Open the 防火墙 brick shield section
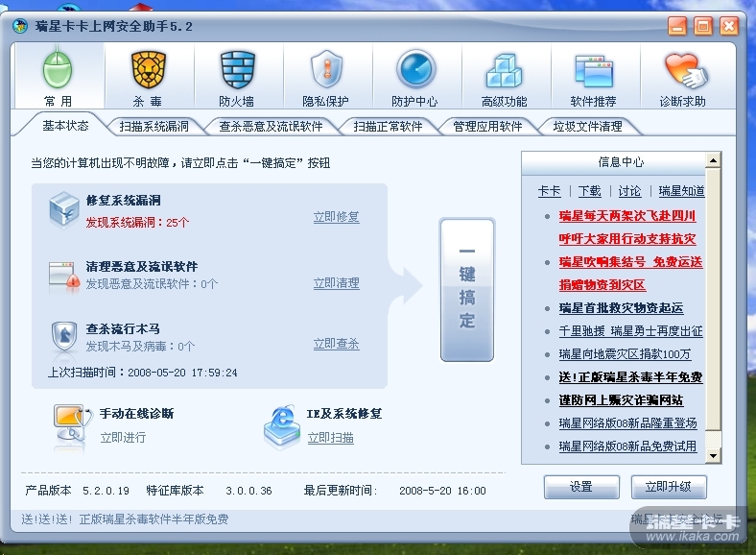The width and height of the screenshot is (756, 555). click(237, 75)
